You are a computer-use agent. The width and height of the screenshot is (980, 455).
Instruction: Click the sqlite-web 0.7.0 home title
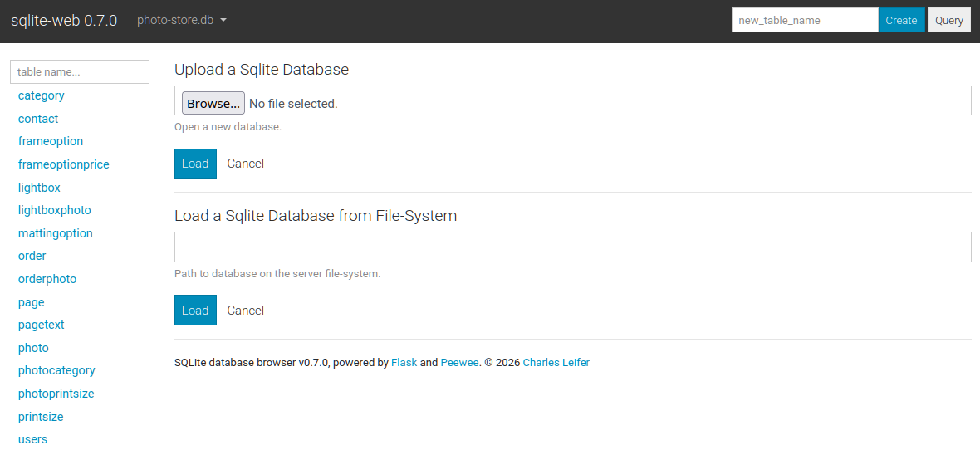[64, 20]
